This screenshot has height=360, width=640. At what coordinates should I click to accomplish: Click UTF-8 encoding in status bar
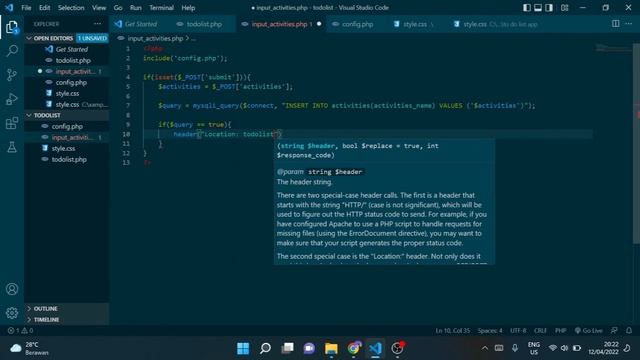(518, 331)
